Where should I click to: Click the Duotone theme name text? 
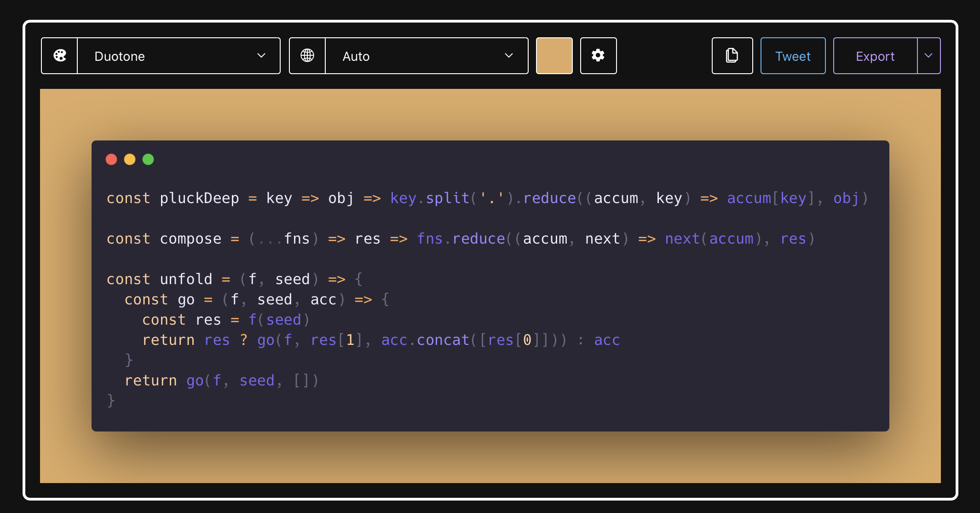click(120, 56)
